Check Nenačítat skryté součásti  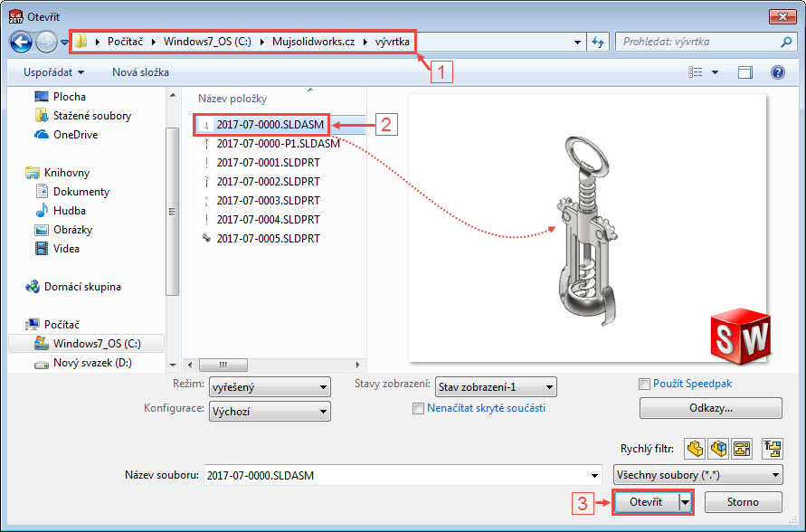point(418,409)
